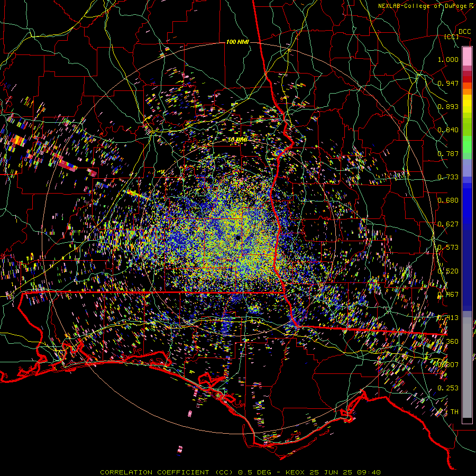The width and height of the screenshot is (476, 476).
Task: Pick the red segment of the color bar
Action: click(467, 79)
